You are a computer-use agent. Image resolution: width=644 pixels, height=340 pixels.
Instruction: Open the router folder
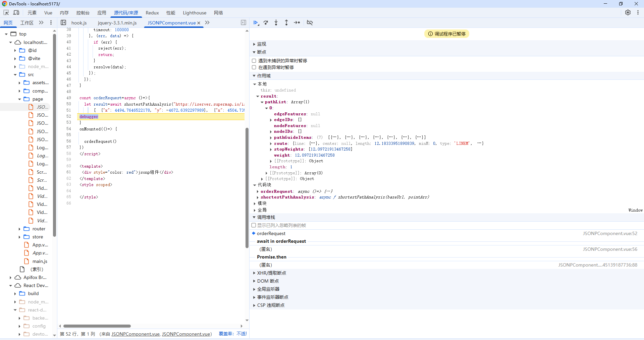39,229
